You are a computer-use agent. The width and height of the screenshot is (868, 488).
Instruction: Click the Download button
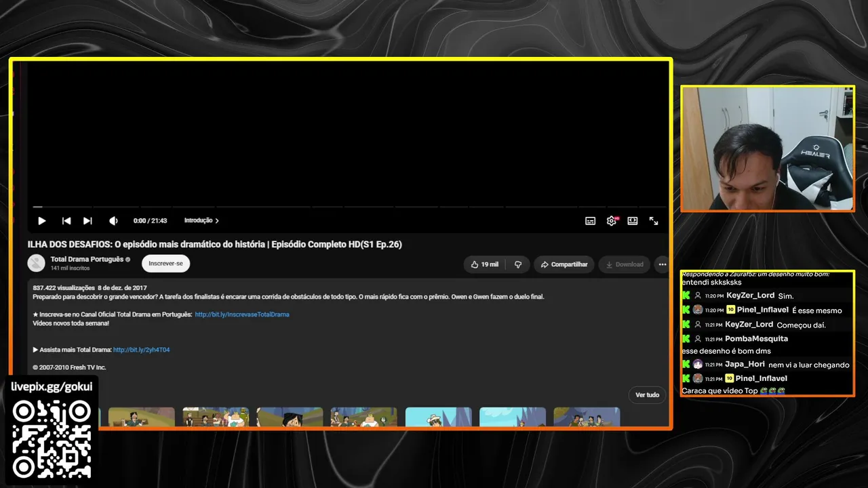(x=625, y=264)
